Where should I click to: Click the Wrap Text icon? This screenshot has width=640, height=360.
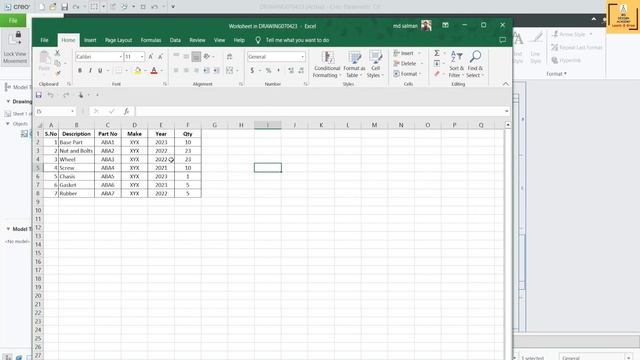(x=229, y=57)
